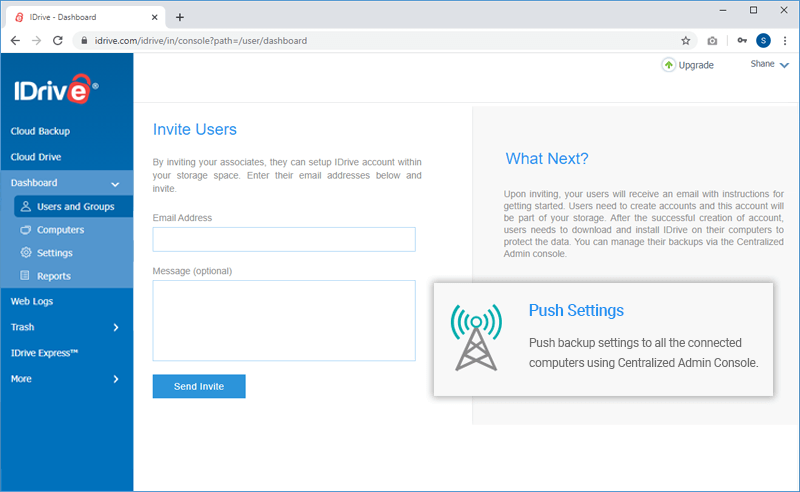Open Cloud Backup in the sidebar

tap(40, 131)
